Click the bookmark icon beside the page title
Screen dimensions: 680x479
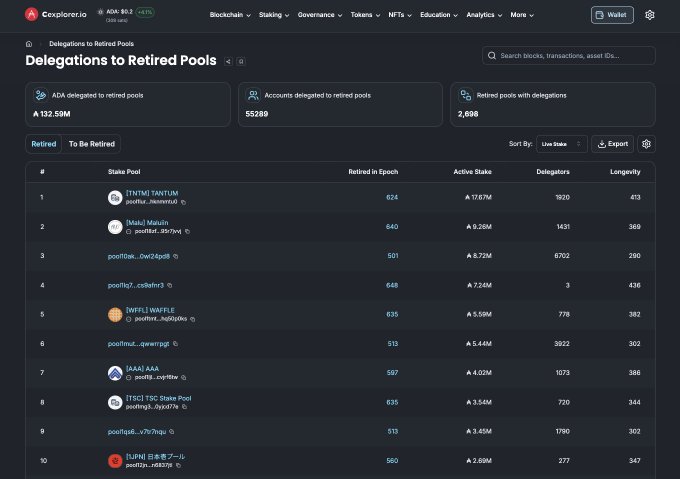pyautogui.click(x=241, y=62)
